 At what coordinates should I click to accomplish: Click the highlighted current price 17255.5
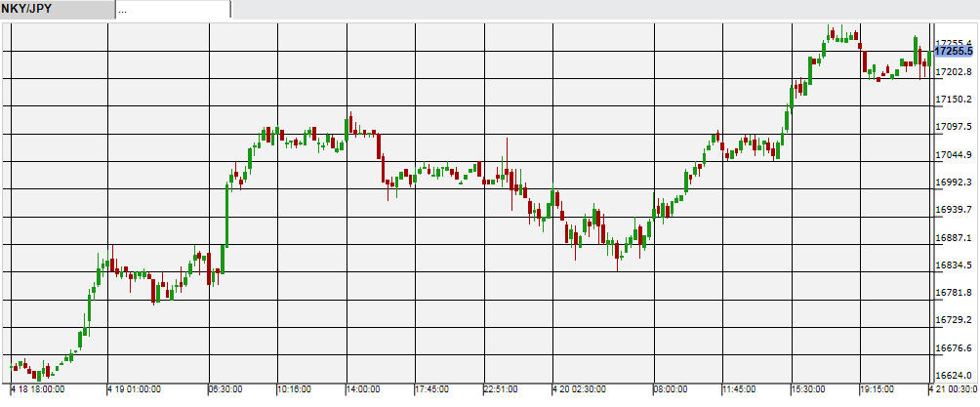point(954,50)
